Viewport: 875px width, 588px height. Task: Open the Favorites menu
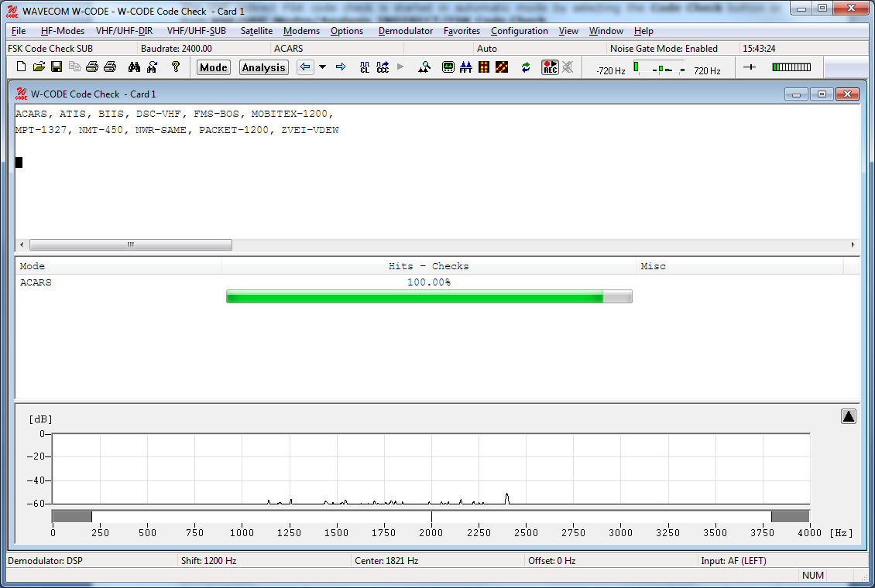462,31
